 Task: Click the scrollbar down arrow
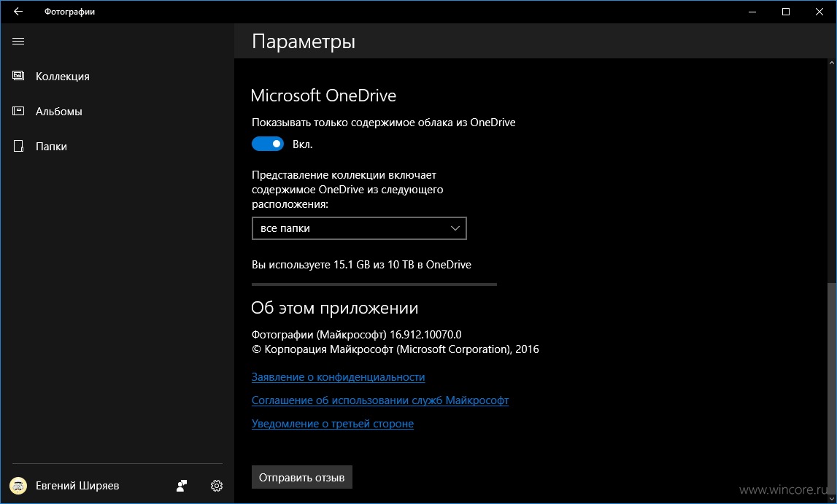[832, 499]
